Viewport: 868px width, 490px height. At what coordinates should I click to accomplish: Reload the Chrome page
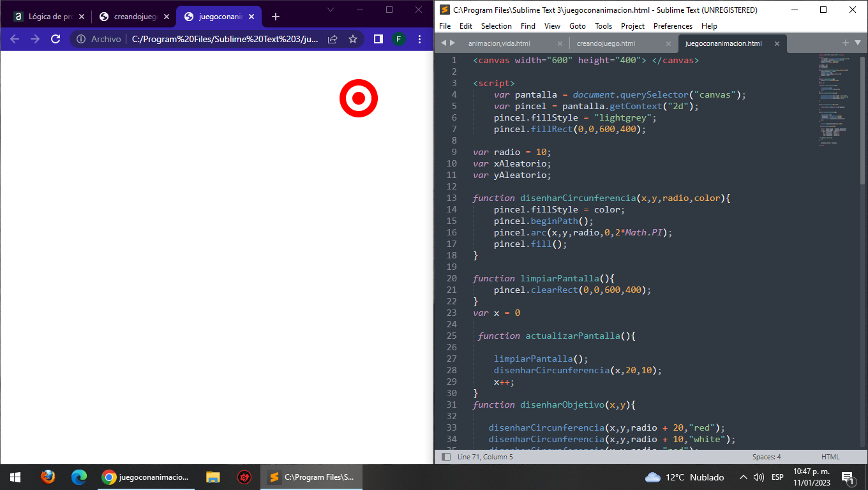(56, 39)
